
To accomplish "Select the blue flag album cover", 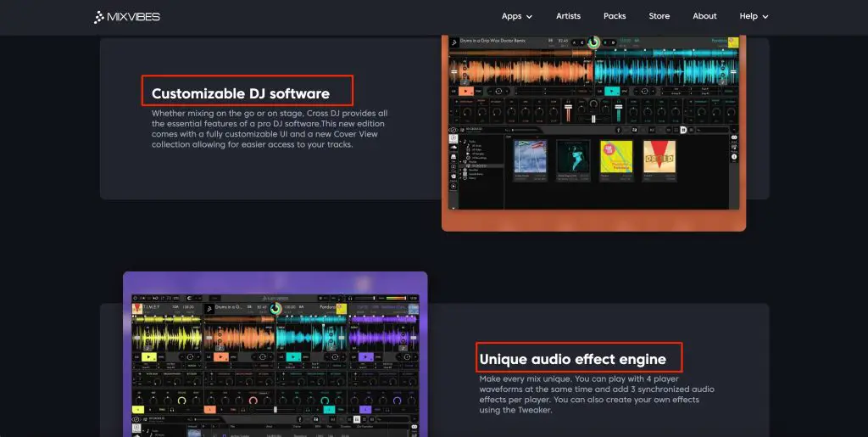I will pos(530,157).
